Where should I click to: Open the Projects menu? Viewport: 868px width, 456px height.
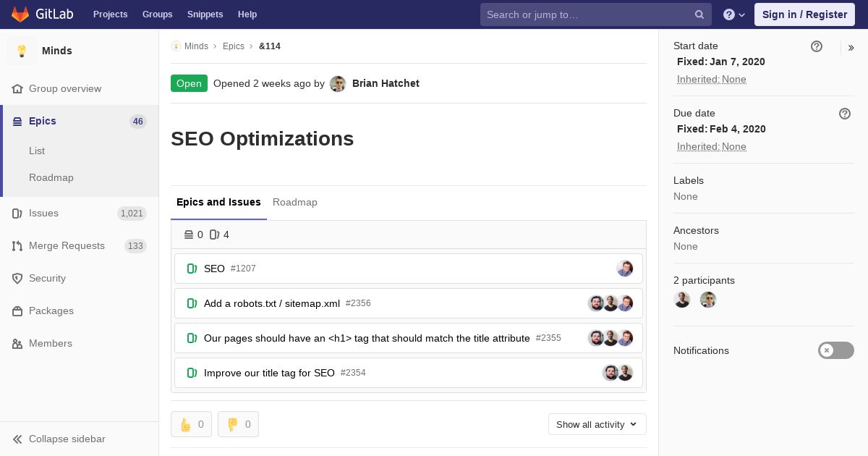click(111, 14)
